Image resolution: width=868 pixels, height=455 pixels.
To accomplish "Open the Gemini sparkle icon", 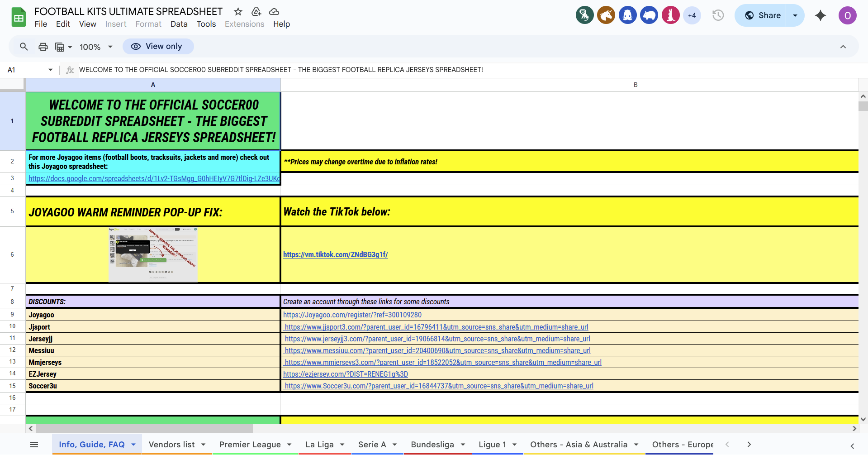I will pyautogui.click(x=820, y=15).
